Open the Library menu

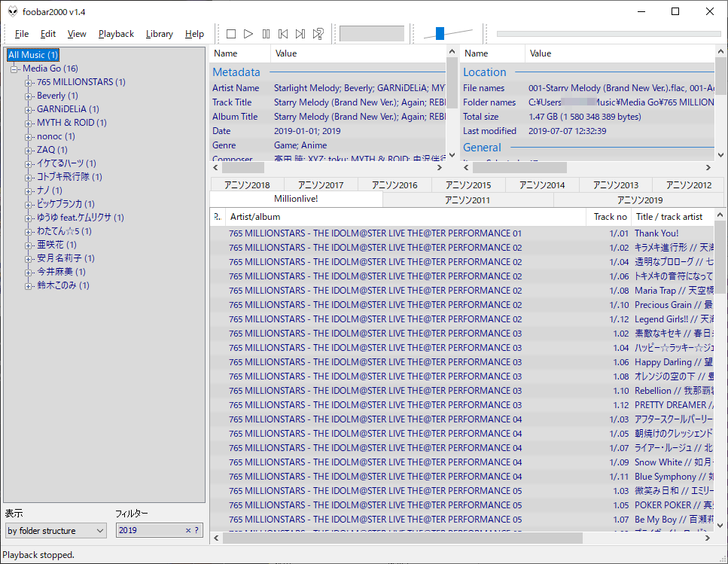point(160,34)
